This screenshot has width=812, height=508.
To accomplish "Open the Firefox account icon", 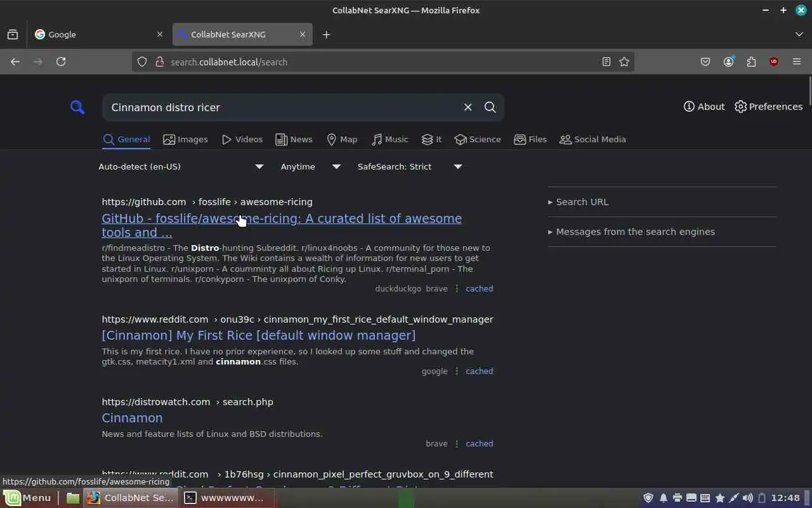I will click(x=728, y=62).
